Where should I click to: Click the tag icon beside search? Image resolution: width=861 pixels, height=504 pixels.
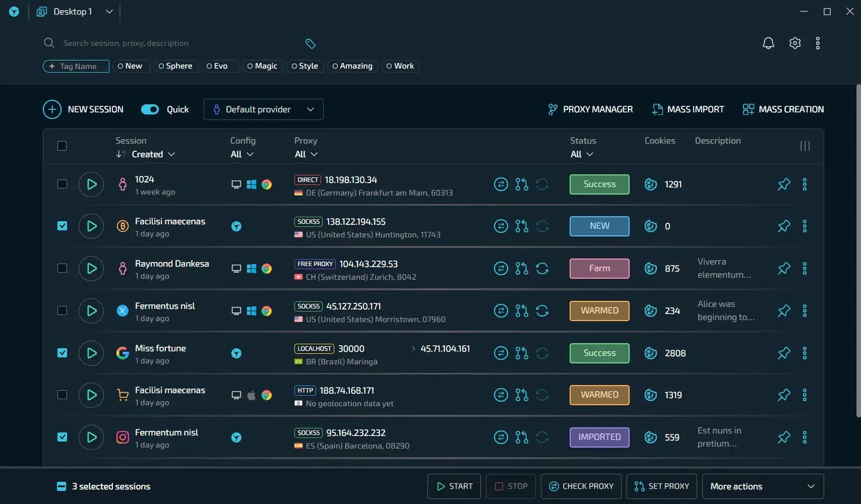[311, 44]
